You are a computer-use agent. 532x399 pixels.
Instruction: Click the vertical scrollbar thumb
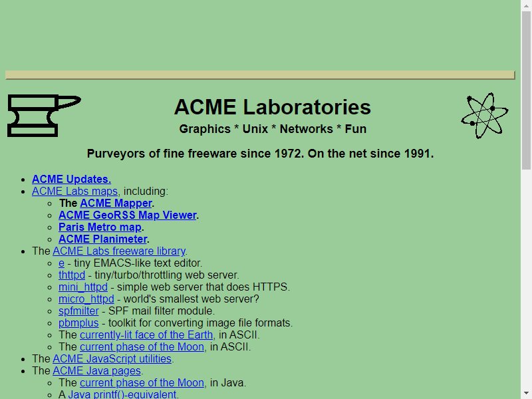526,90
